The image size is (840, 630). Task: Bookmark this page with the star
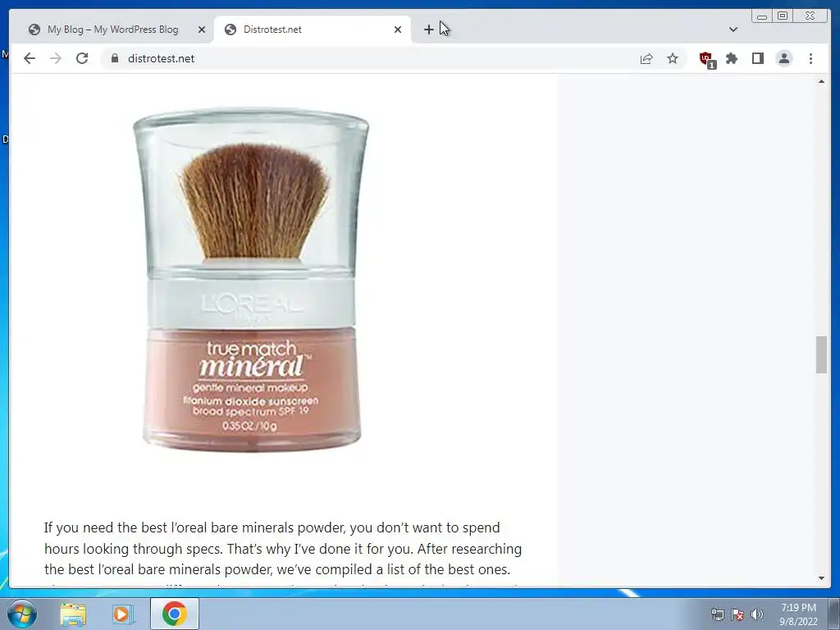[x=673, y=58]
